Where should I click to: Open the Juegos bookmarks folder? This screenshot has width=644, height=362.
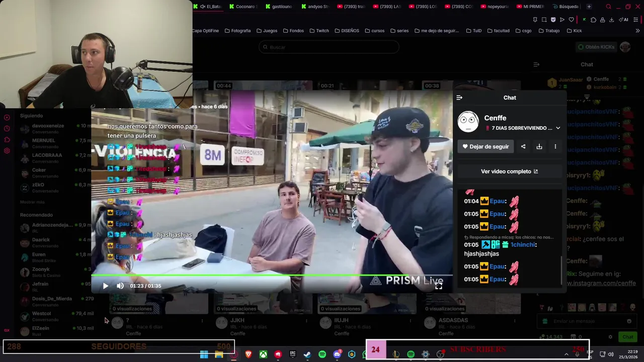point(267,31)
